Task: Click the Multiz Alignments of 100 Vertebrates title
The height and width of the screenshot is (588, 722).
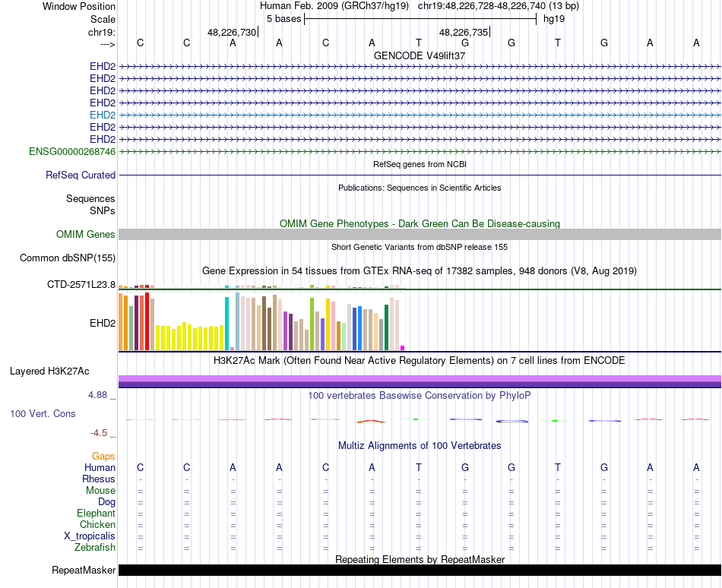Action: [x=420, y=445]
